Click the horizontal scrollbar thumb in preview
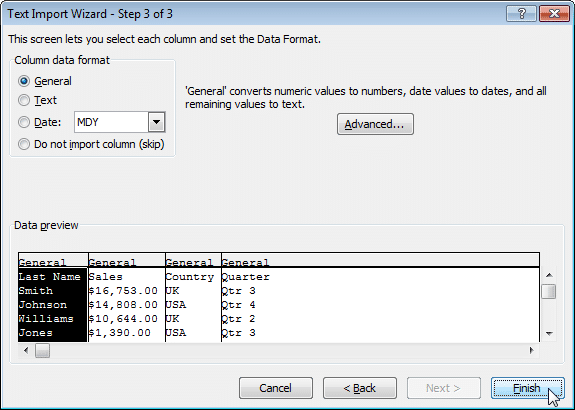This screenshot has height=410, width=575. coord(42,351)
